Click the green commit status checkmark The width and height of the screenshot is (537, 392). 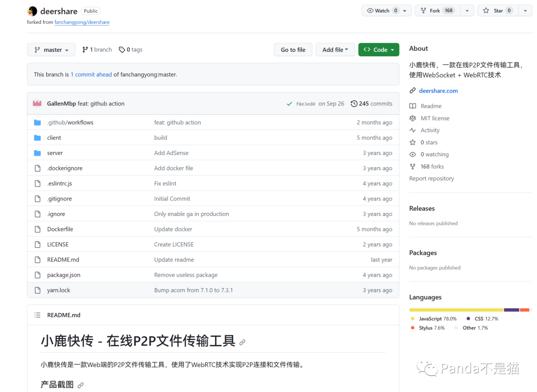pos(289,104)
